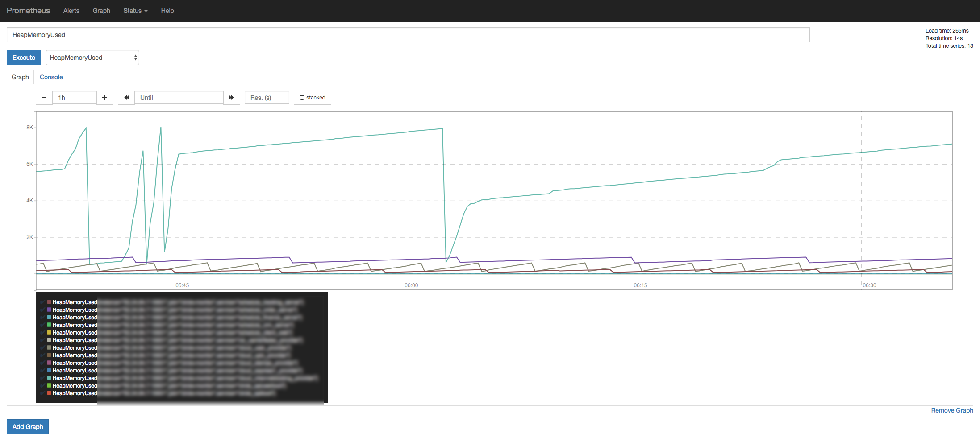980x446 pixels.
Task: Rewind the end time with double-left arrows
Action: pyautogui.click(x=126, y=98)
